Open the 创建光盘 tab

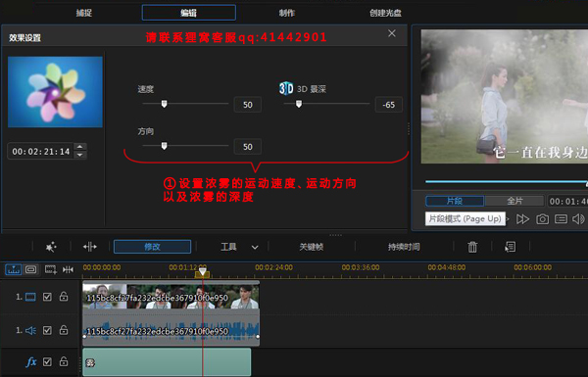[x=385, y=13]
